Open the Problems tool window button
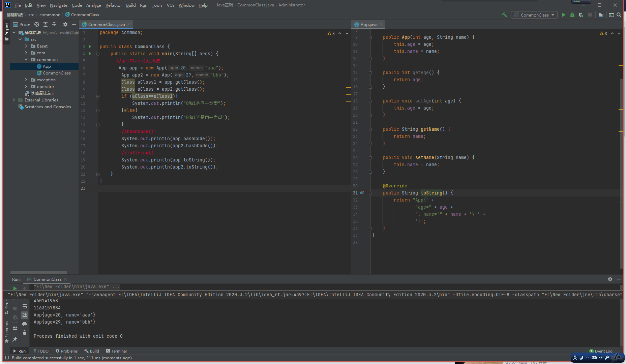626x364 pixels. tap(67, 351)
